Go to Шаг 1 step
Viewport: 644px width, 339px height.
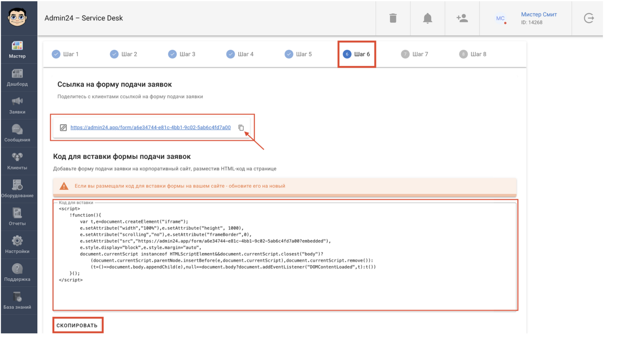point(66,54)
